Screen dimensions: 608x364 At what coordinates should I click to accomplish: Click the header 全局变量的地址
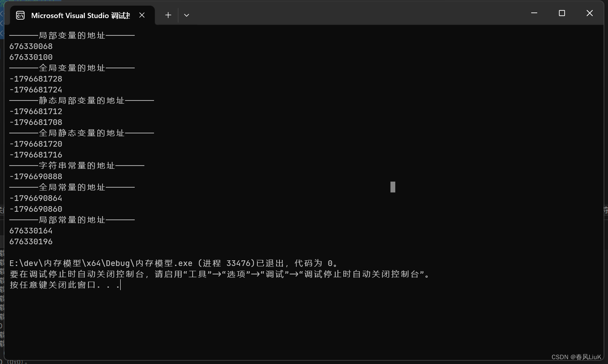[72, 68]
